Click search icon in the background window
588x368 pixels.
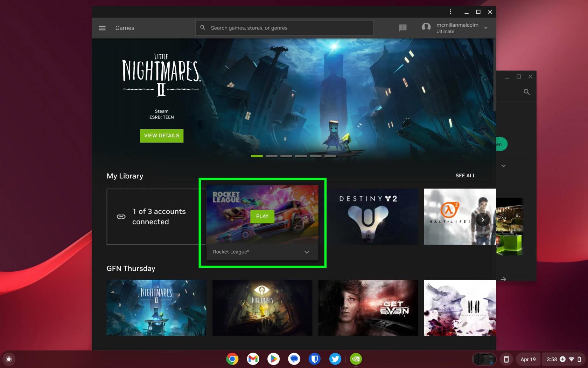[x=526, y=92]
